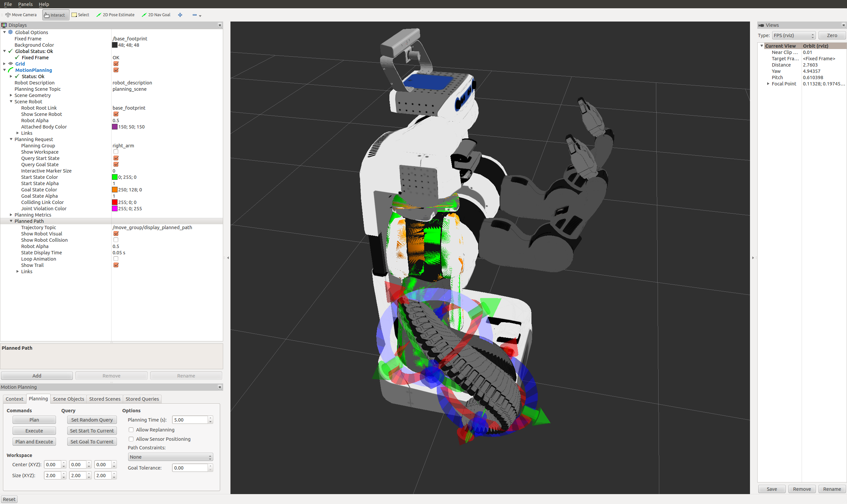Click the blue plus add-tool icon
Viewport: 847px width, 504px height.
point(180,15)
